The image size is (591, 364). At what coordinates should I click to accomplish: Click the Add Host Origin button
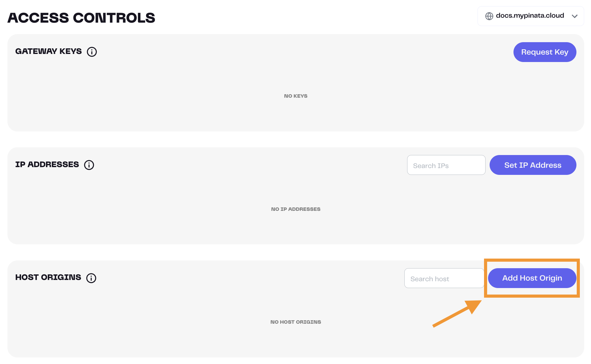(x=532, y=278)
